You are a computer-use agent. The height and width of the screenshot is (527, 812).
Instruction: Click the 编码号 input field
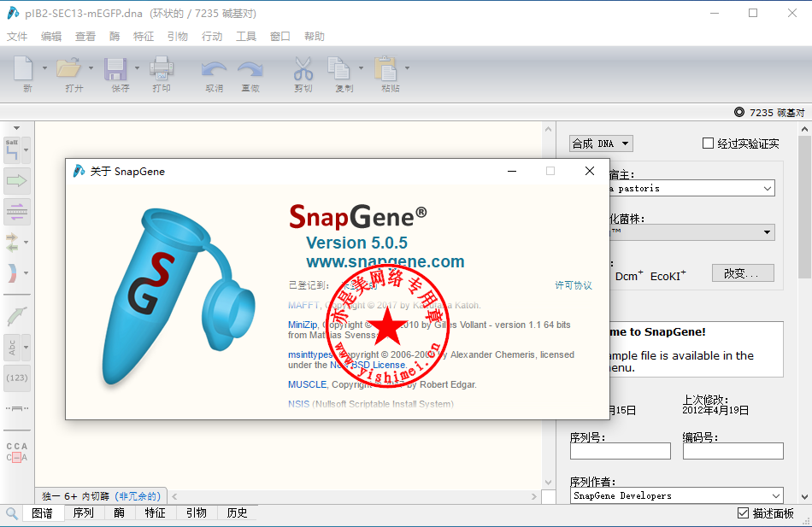point(733,451)
